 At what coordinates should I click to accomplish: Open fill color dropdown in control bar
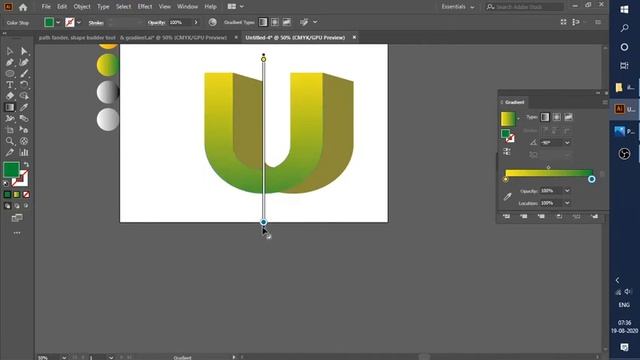click(x=58, y=22)
